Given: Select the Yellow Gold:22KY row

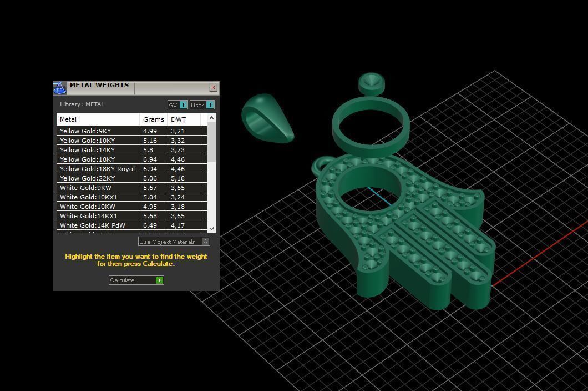Looking at the screenshot, I should [x=131, y=178].
